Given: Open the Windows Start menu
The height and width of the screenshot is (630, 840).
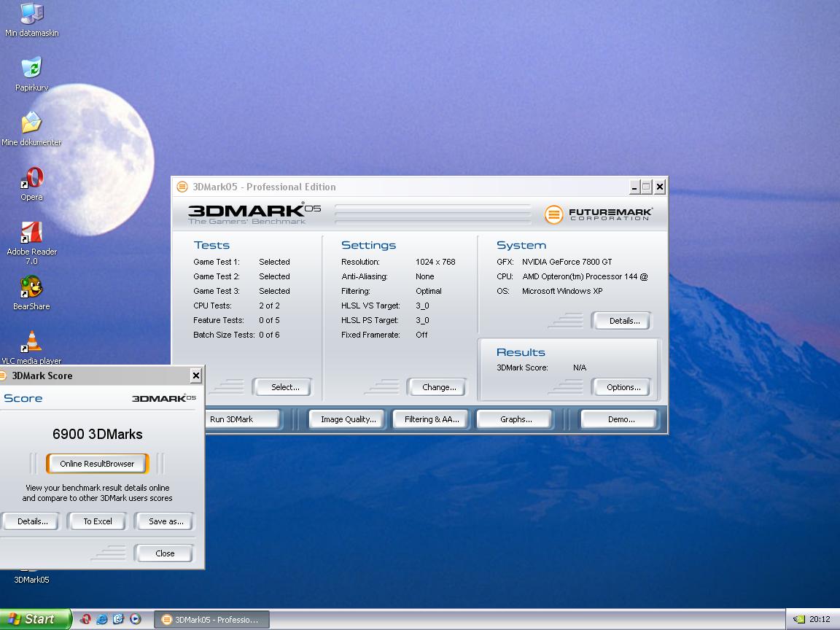Looking at the screenshot, I should click(x=35, y=619).
